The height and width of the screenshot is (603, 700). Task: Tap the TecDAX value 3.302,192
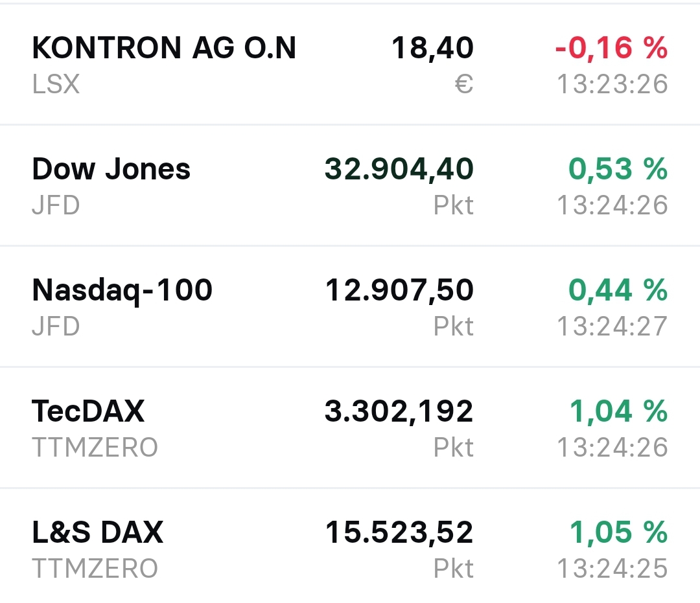tap(399, 411)
